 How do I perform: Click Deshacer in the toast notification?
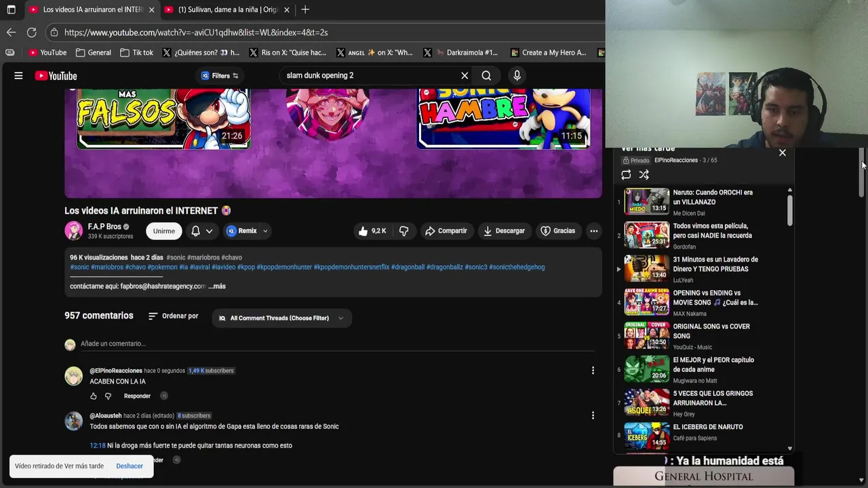130,466
